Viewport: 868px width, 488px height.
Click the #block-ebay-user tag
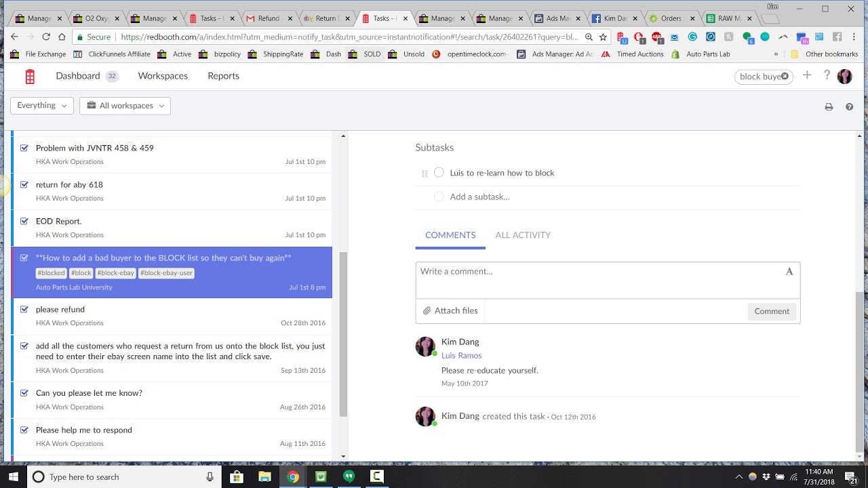(x=166, y=273)
